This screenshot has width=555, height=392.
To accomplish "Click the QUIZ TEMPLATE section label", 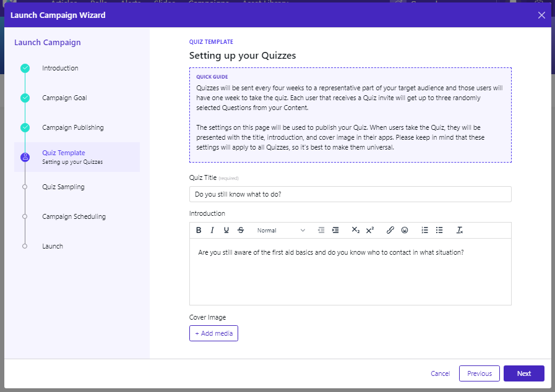I will (211, 42).
